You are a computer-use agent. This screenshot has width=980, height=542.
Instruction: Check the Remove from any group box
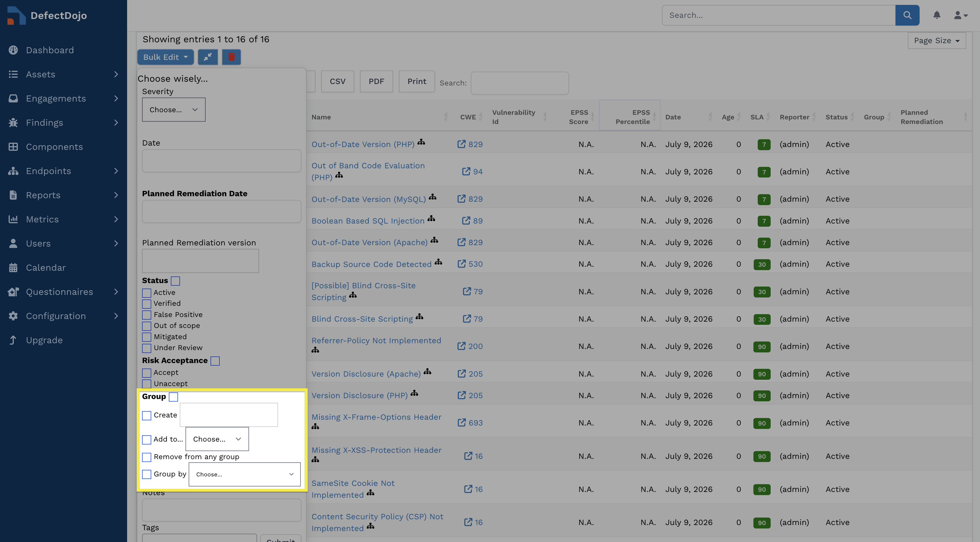pos(146,457)
